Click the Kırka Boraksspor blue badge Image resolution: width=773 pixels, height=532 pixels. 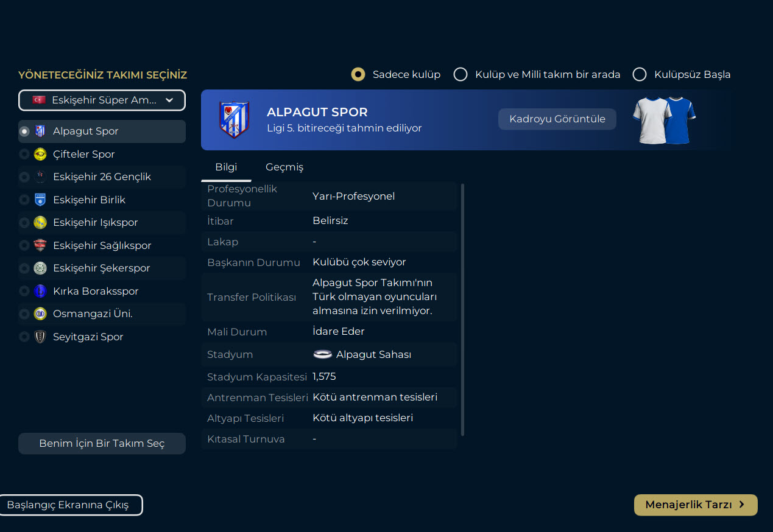40,291
